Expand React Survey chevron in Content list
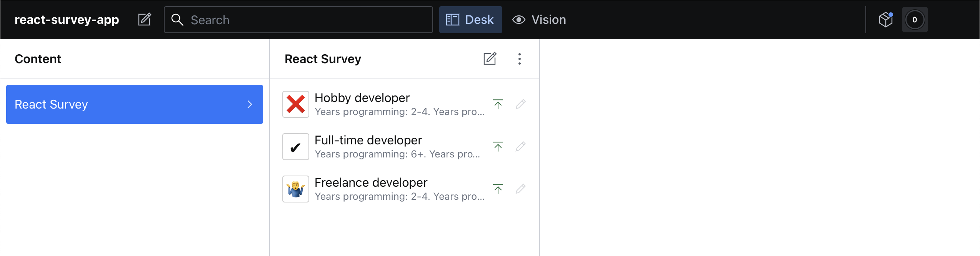This screenshot has width=980, height=256. click(250, 104)
